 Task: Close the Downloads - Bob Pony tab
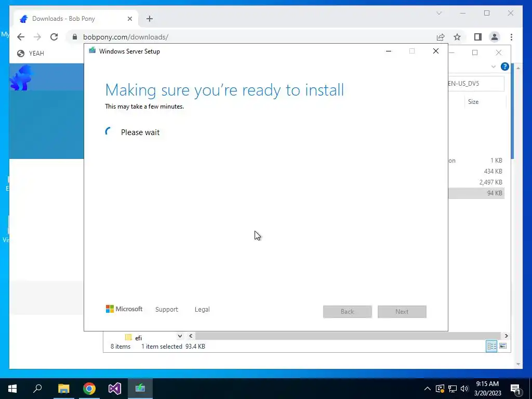(129, 19)
